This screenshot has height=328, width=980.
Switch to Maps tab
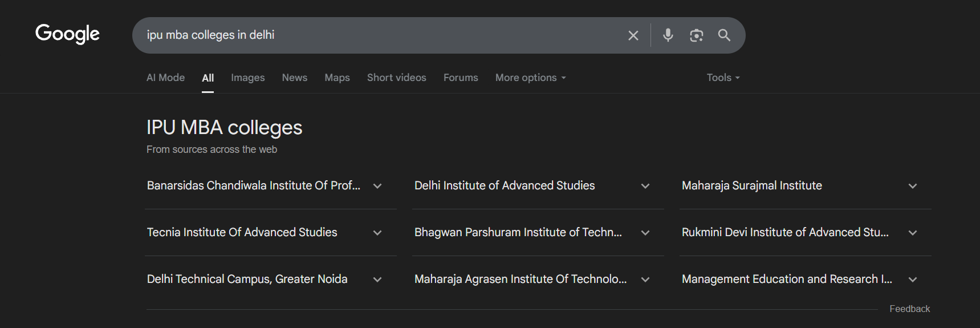[x=337, y=78]
